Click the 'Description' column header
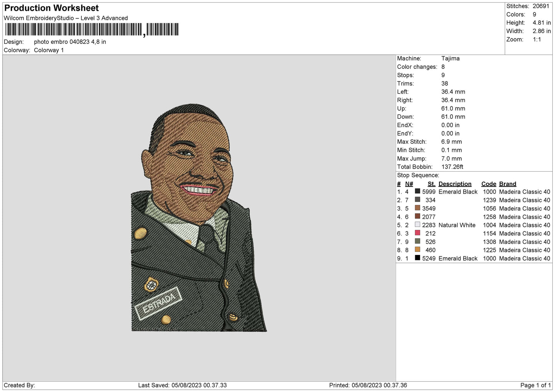 tap(455, 184)
